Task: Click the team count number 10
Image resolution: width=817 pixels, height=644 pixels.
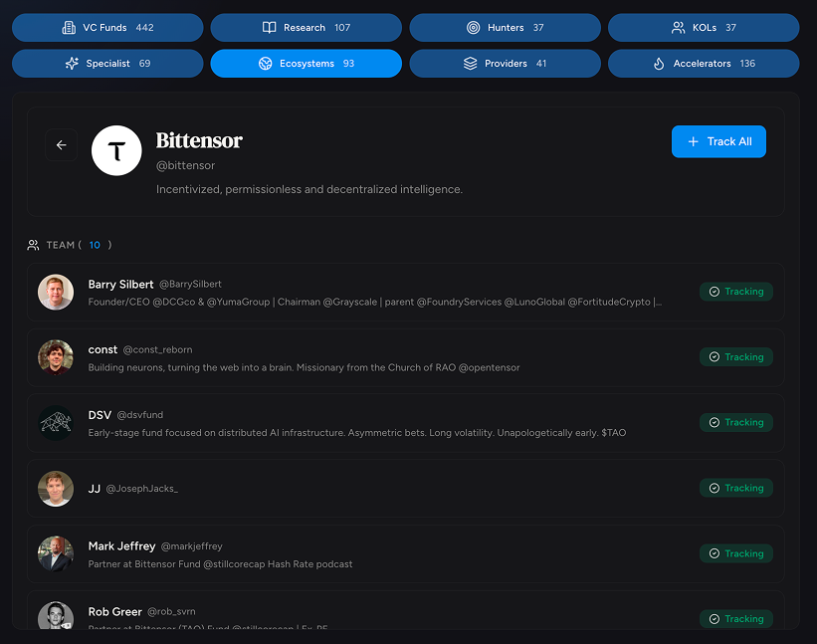Action: click(x=95, y=245)
